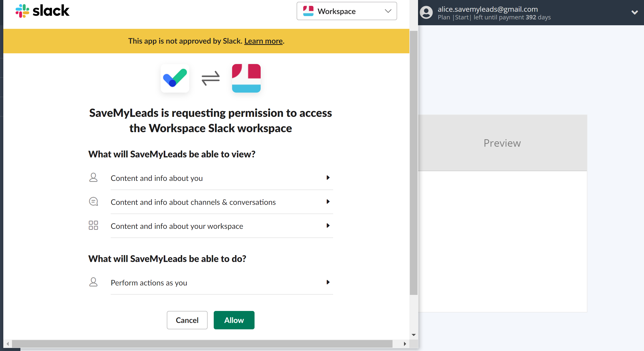Click alice.savemyleads@gmail.com account email
644x351 pixels.
(x=488, y=9)
